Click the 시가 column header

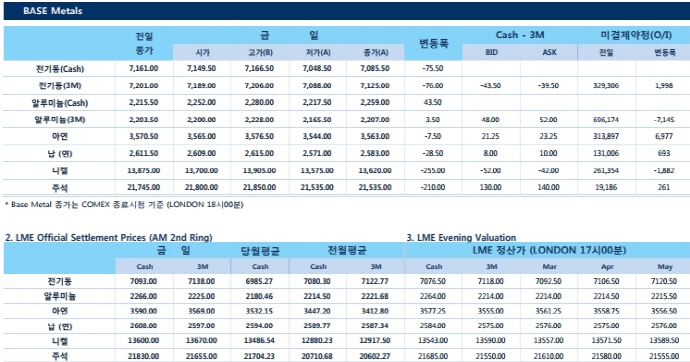(202, 52)
